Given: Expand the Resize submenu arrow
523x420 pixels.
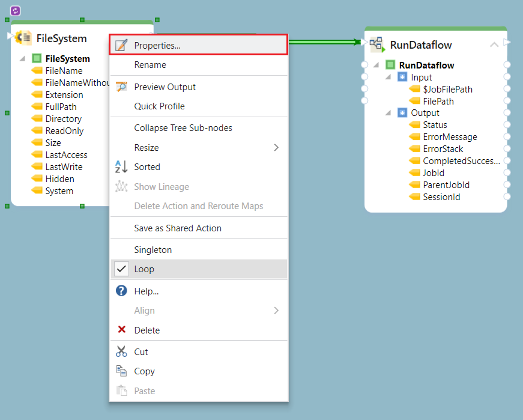Looking at the screenshot, I should click(276, 147).
